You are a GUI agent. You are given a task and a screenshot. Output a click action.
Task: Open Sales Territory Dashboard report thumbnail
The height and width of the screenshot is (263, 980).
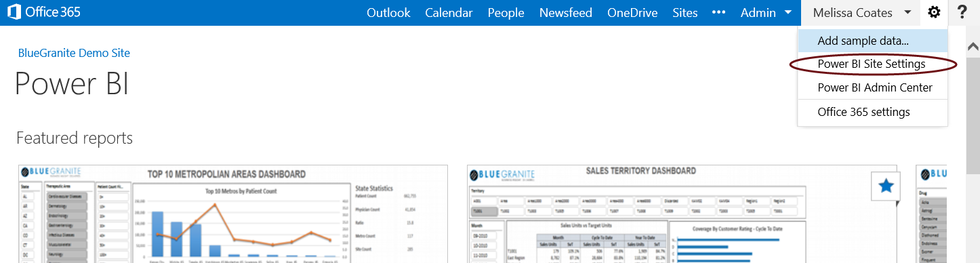pyautogui.click(x=682, y=214)
